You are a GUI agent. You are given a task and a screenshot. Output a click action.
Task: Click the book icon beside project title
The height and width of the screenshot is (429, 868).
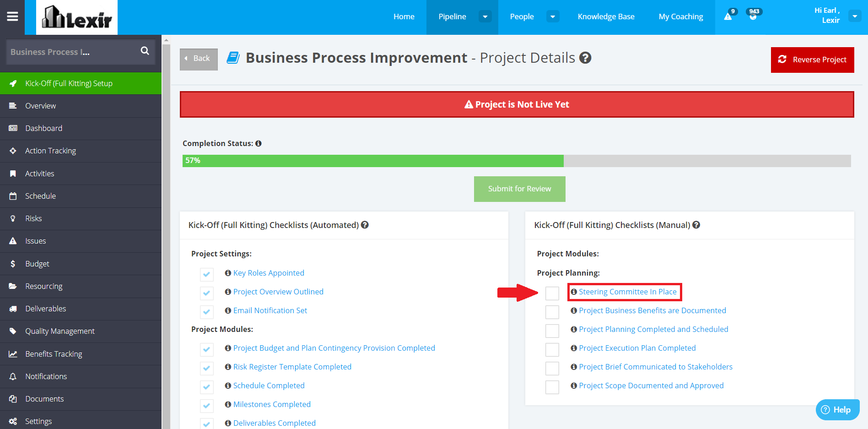coord(233,58)
